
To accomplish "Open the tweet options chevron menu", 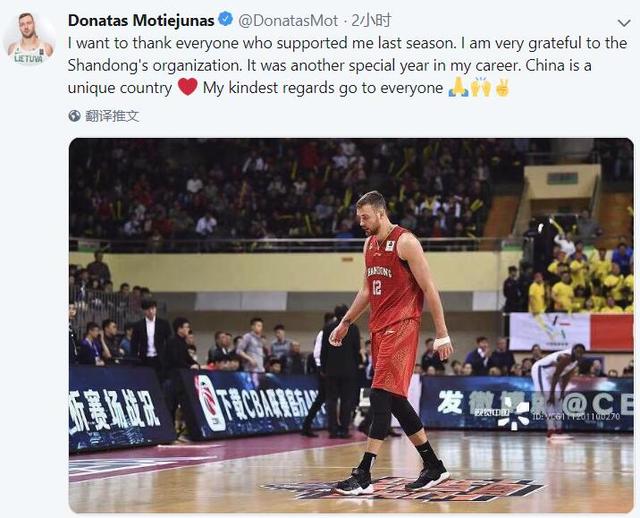I will [x=624, y=23].
